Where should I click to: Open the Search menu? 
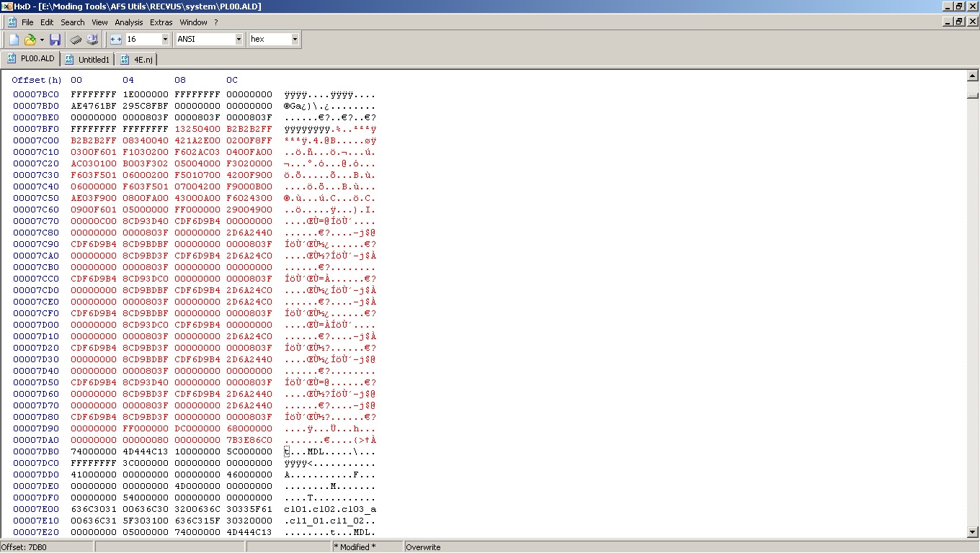[x=72, y=22]
